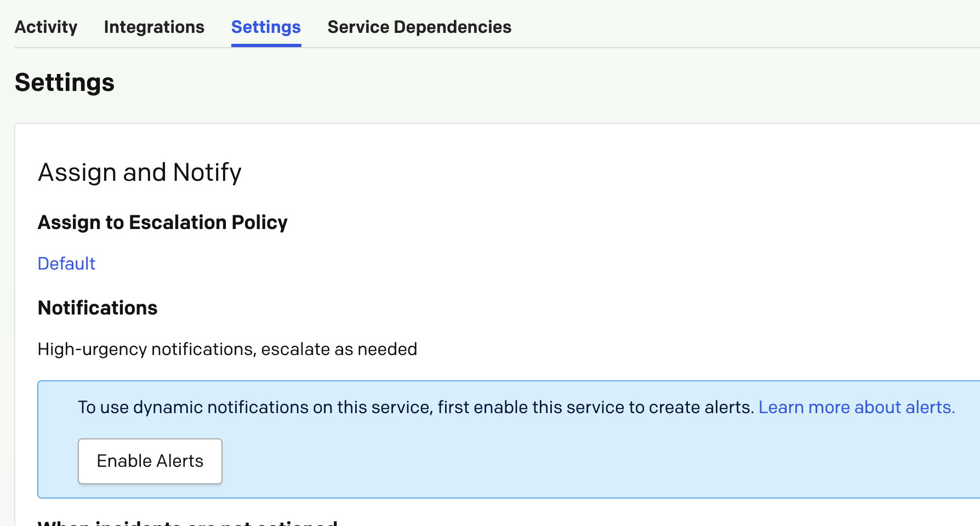Click the Enable Alerts button
This screenshot has height=526, width=980.
pos(150,461)
